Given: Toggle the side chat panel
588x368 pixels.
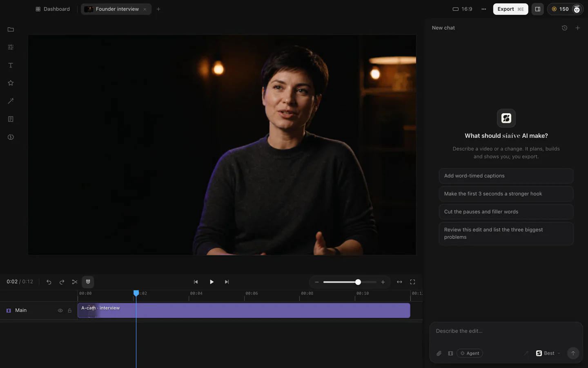Looking at the screenshot, I should pos(537,9).
